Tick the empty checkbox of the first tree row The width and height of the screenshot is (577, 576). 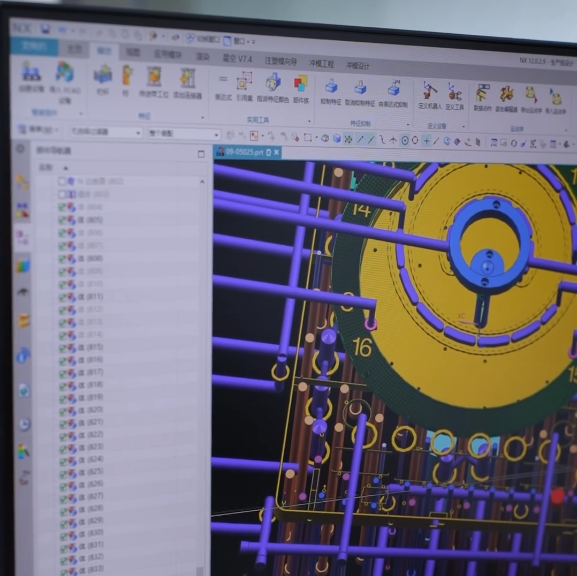(62, 181)
